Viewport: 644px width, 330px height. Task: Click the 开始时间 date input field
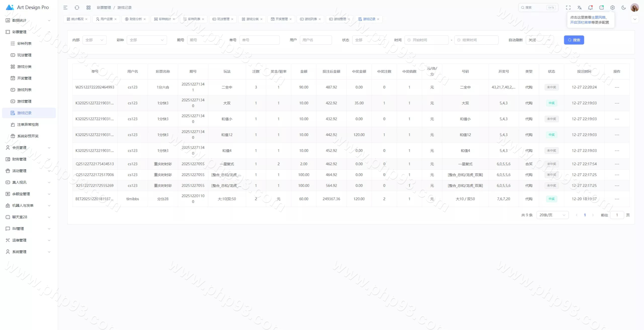click(x=426, y=40)
